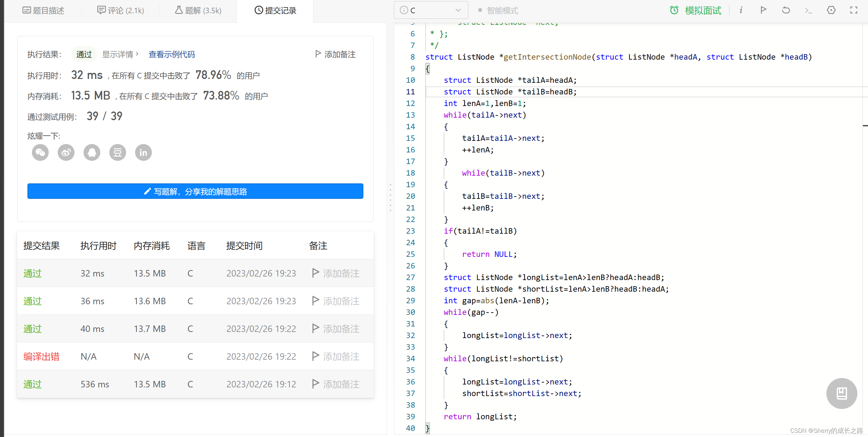Click the 39 / 39 test cases count
The image size is (868, 437).
coord(104,116)
